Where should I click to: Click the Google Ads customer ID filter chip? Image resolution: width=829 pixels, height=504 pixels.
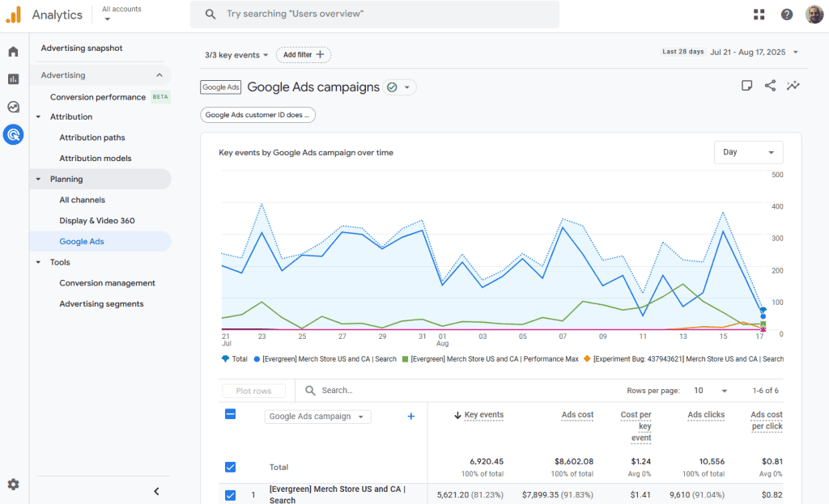pos(257,115)
